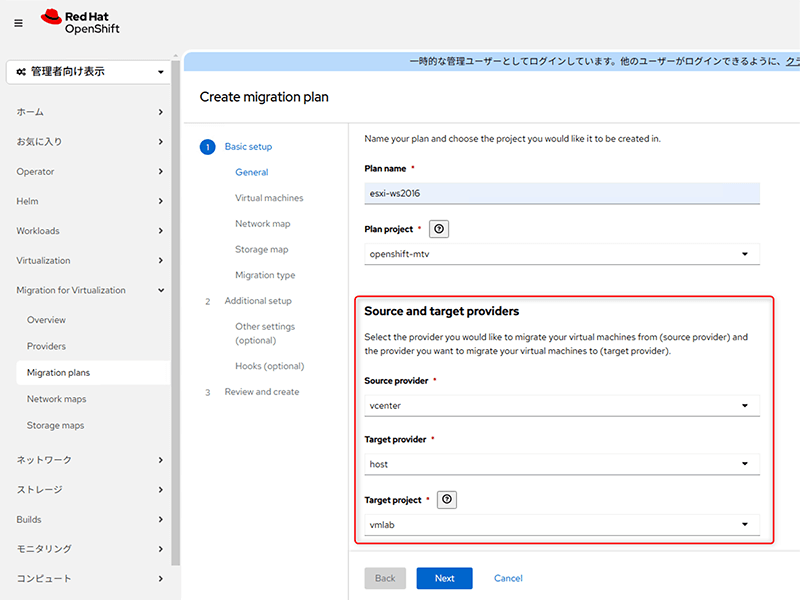Click help icon next to Target project
The height and width of the screenshot is (600, 800).
pos(447,499)
